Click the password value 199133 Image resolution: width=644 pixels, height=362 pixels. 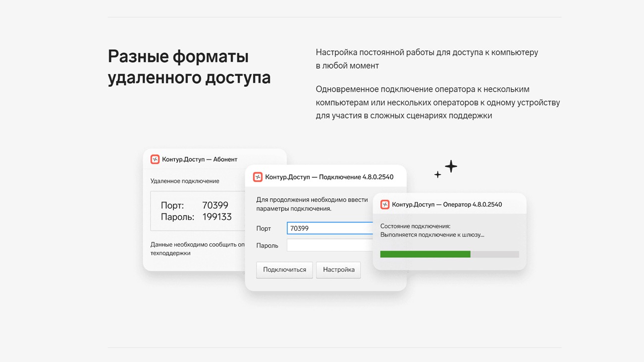[x=217, y=217]
